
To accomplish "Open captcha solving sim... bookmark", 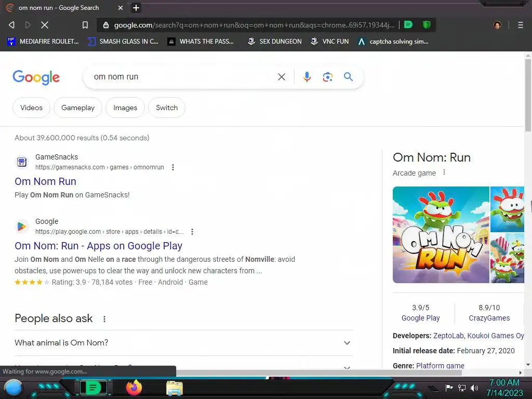I will pos(394,42).
